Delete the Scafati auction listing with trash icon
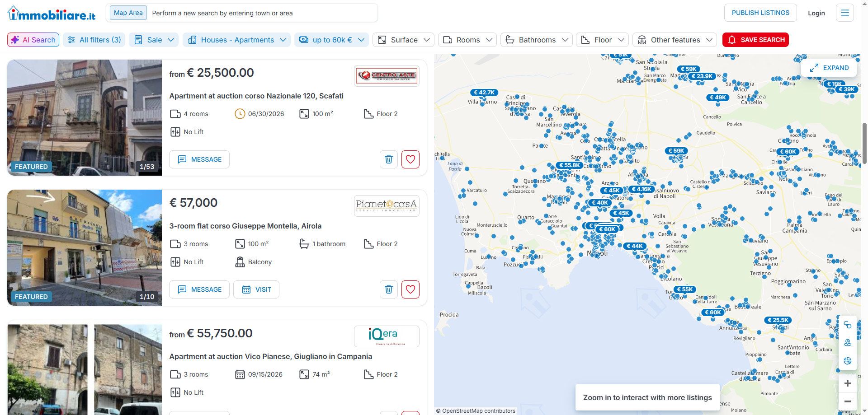The image size is (868, 415). coord(389,159)
